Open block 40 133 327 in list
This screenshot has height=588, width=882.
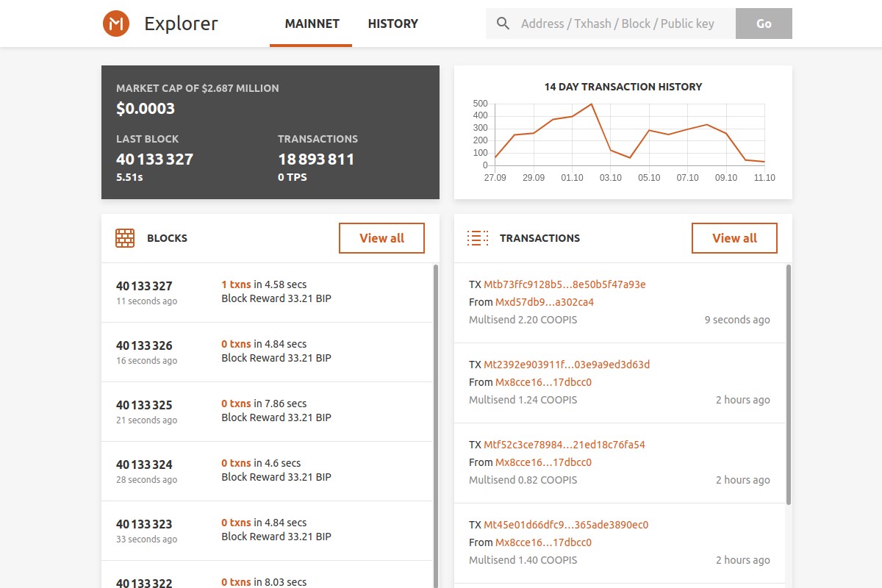(144, 286)
